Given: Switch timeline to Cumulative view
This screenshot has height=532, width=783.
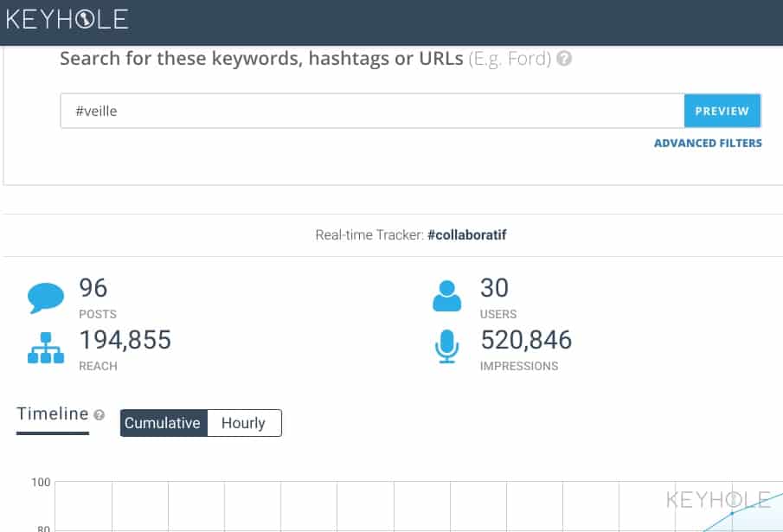Looking at the screenshot, I should pos(164,423).
